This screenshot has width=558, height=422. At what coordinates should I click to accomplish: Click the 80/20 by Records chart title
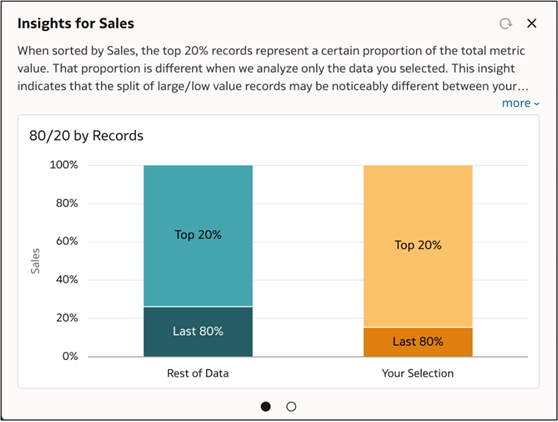[86, 136]
